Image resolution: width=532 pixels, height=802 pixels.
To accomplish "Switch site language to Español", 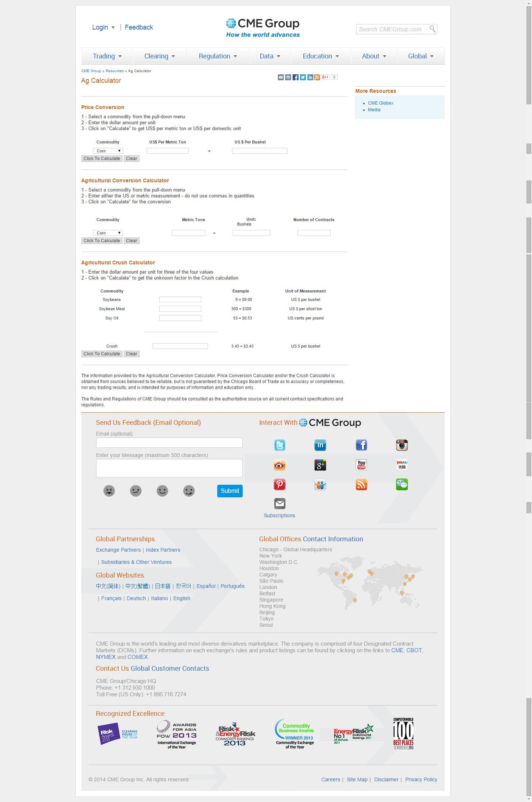I will coord(206,586).
